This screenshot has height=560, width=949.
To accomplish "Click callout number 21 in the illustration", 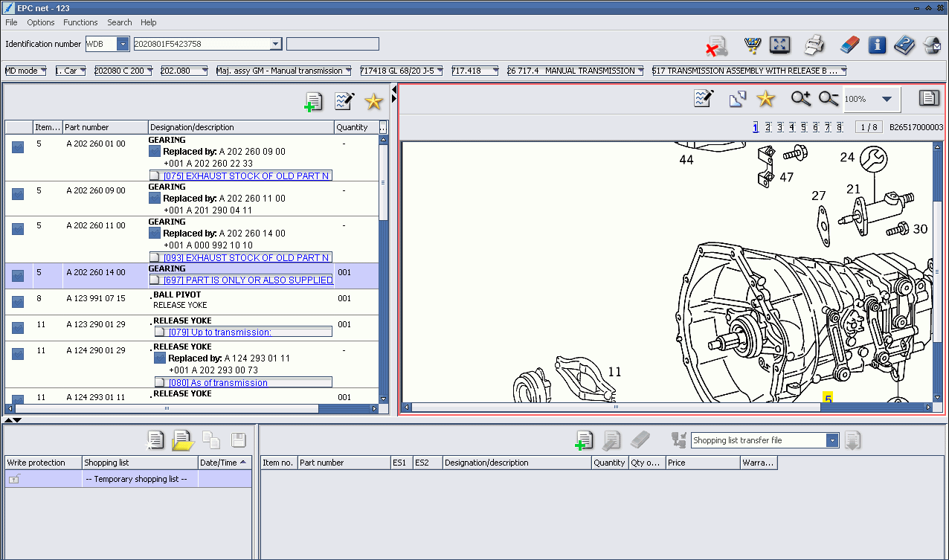I will (852, 189).
